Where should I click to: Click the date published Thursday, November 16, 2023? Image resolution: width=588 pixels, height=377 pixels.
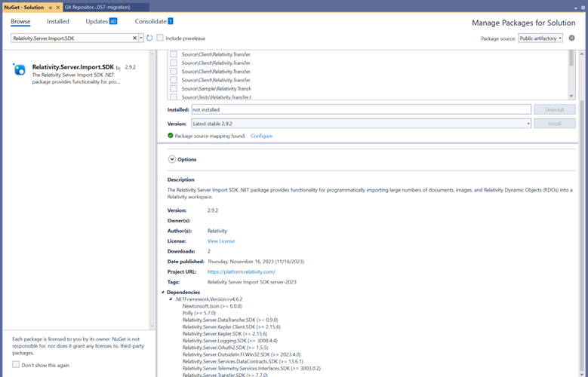256,262
